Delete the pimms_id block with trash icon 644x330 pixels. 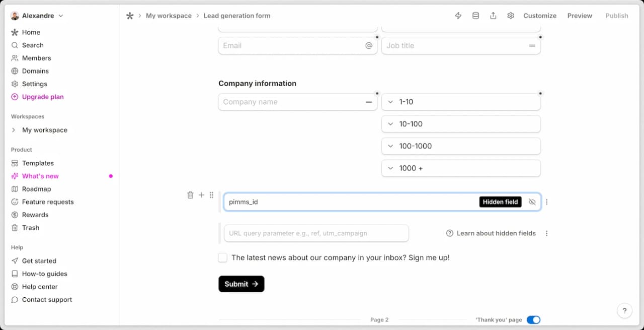pyautogui.click(x=190, y=195)
